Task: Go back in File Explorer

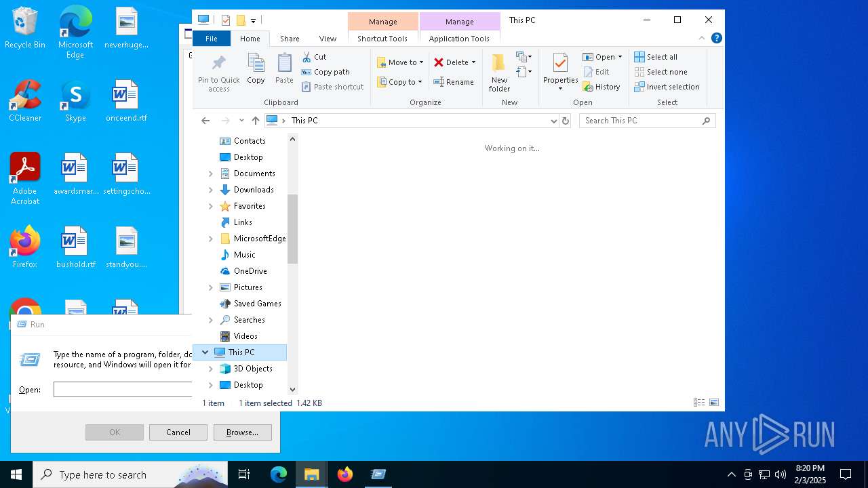Action: (x=205, y=121)
